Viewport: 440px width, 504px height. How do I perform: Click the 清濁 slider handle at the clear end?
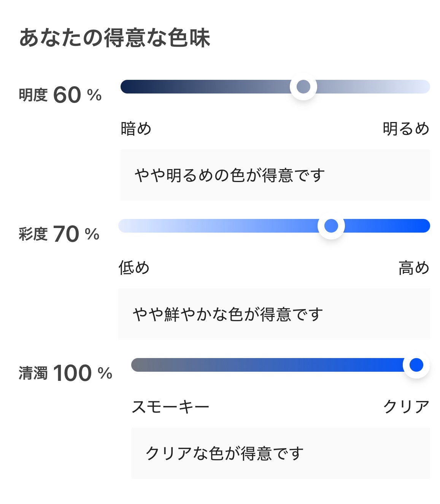(416, 365)
